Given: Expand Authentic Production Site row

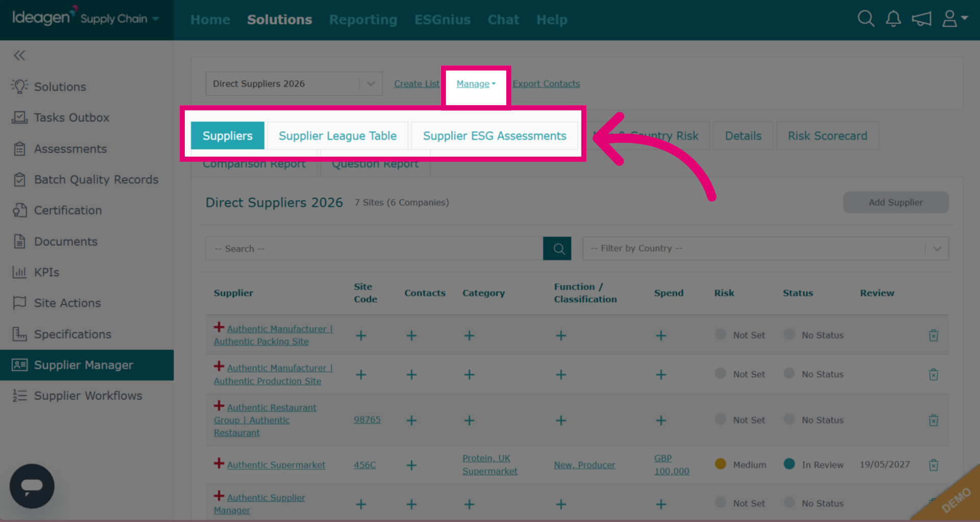Looking at the screenshot, I should pos(219,366).
